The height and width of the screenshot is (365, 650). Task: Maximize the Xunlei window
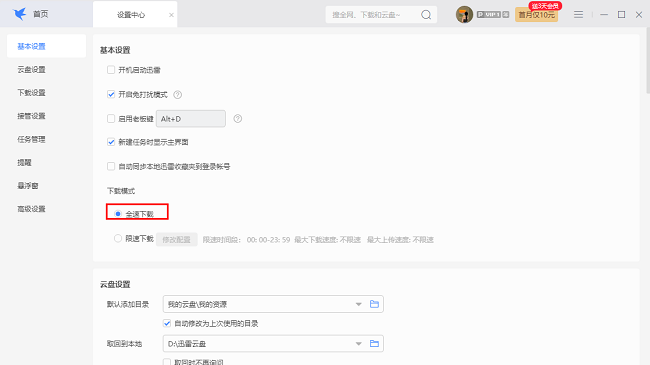click(x=621, y=15)
